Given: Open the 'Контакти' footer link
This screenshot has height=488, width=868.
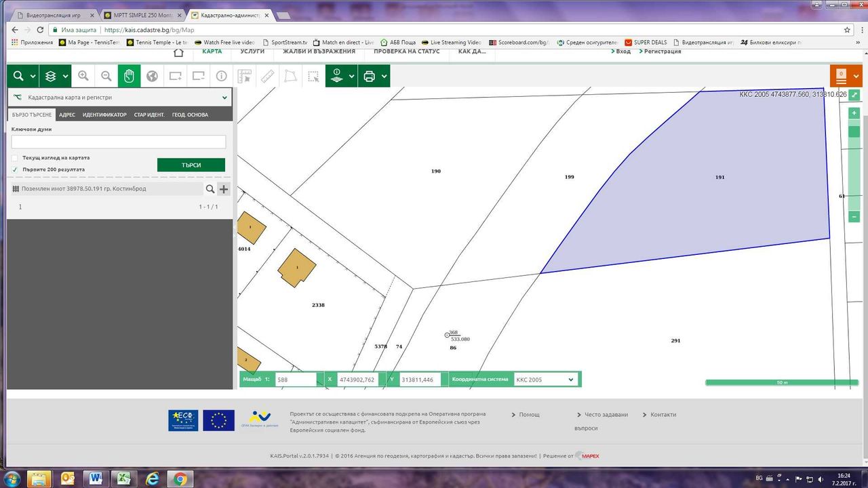Looking at the screenshot, I should 663,414.
